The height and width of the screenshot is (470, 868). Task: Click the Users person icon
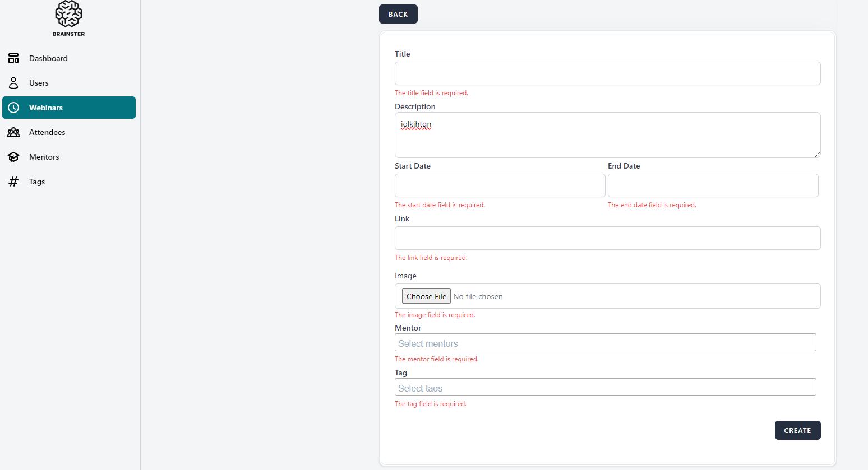click(x=13, y=83)
